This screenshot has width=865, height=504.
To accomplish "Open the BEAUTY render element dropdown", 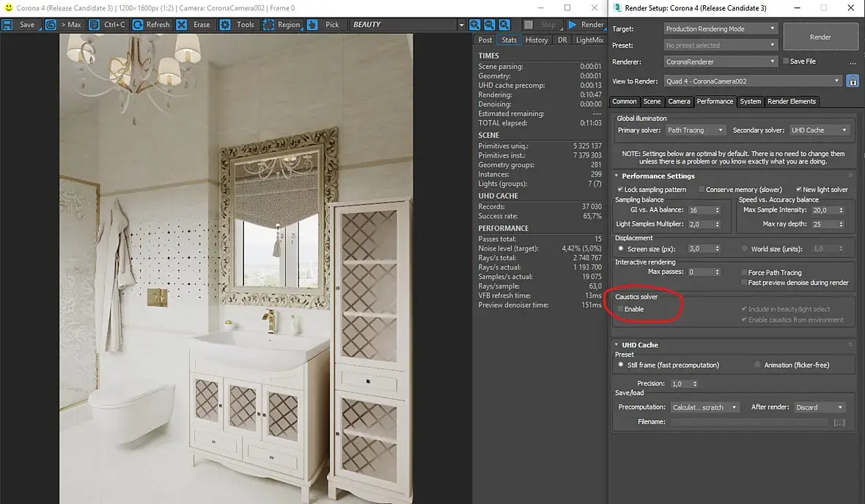I will [408, 25].
